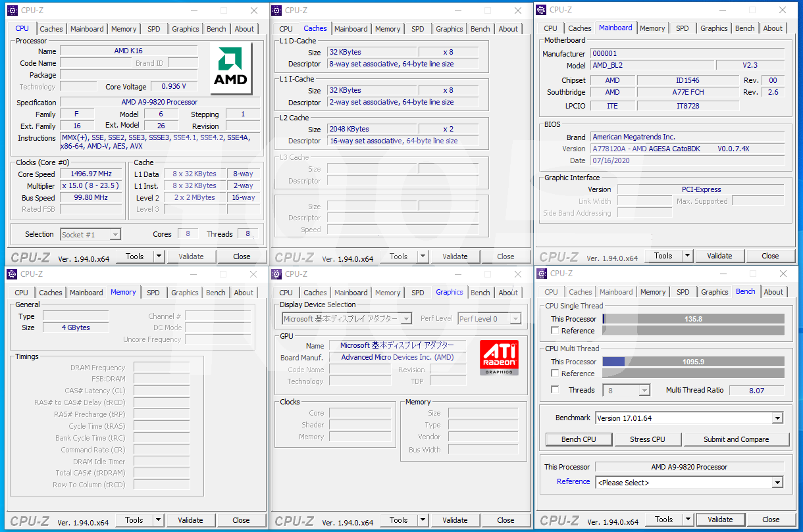The image size is (803, 532).
Task: Click the Core Speed value 1496.97 MHz
Action: pos(91,174)
